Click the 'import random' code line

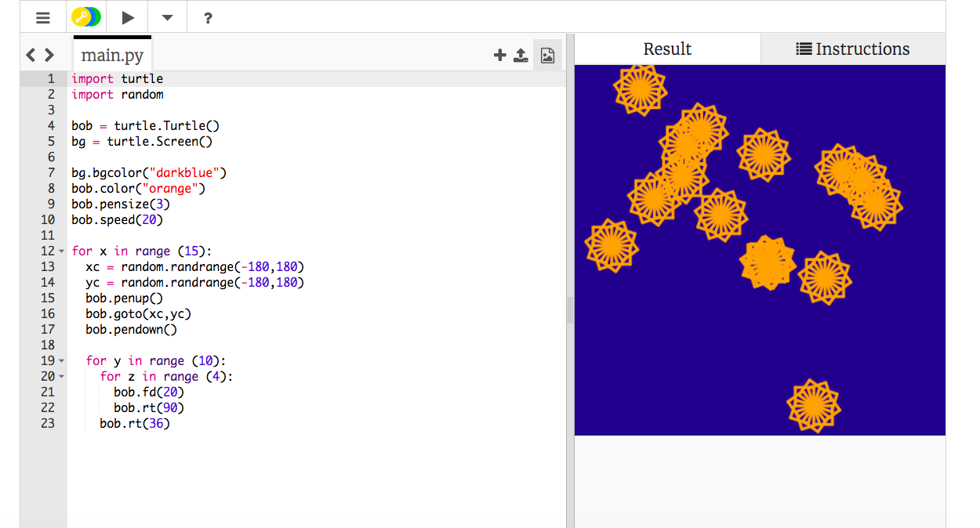[x=118, y=94]
